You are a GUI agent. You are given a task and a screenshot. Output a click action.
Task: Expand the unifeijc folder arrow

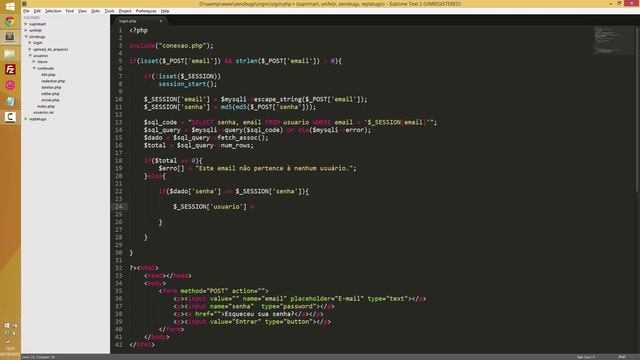coord(26,30)
